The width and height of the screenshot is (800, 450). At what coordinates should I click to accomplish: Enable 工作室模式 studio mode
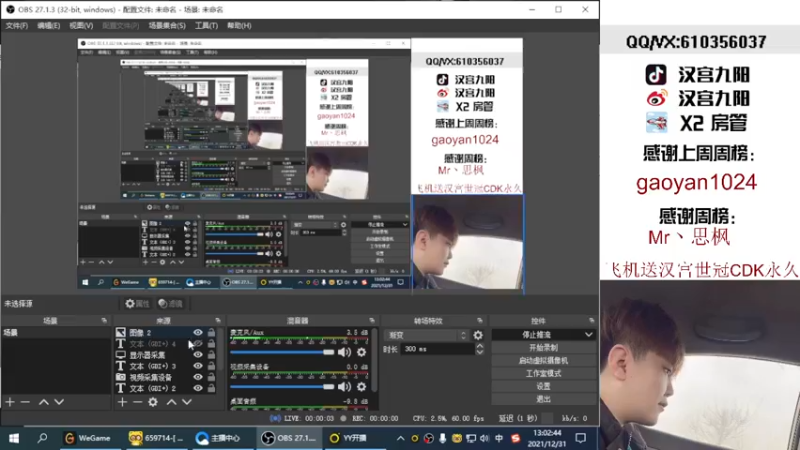pyautogui.click(x=543, y=373)
